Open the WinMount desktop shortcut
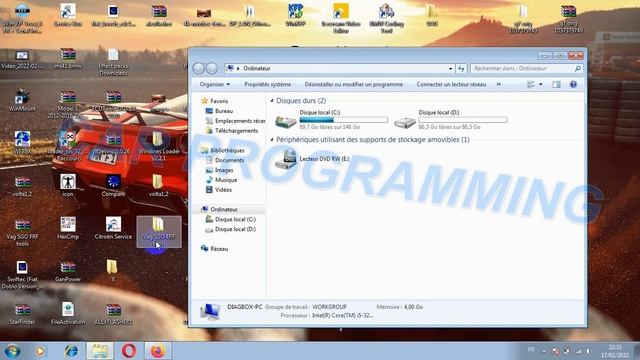 (22, 100)
